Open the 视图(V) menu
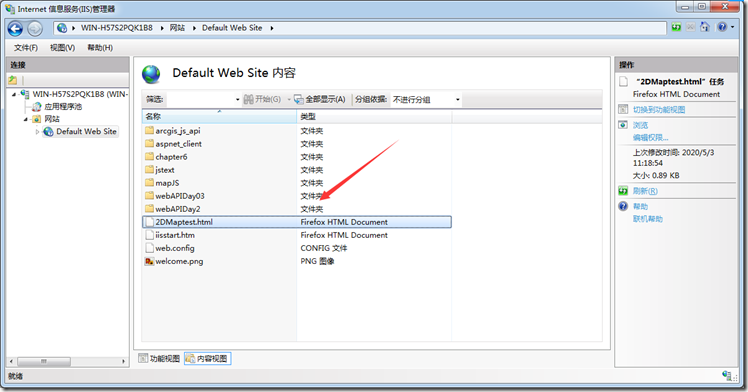This screenshot has height=392, width=748. pyautogui.click(x=62, y=48)
